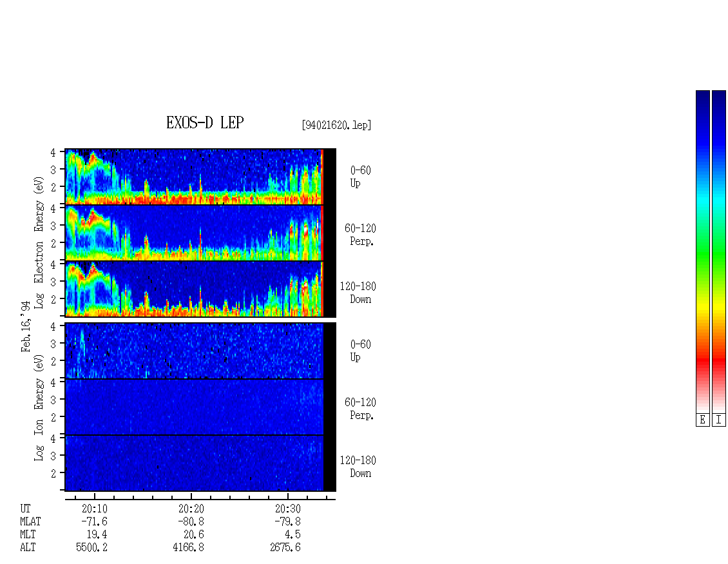Select the UT value 20:30

(287, 509)
